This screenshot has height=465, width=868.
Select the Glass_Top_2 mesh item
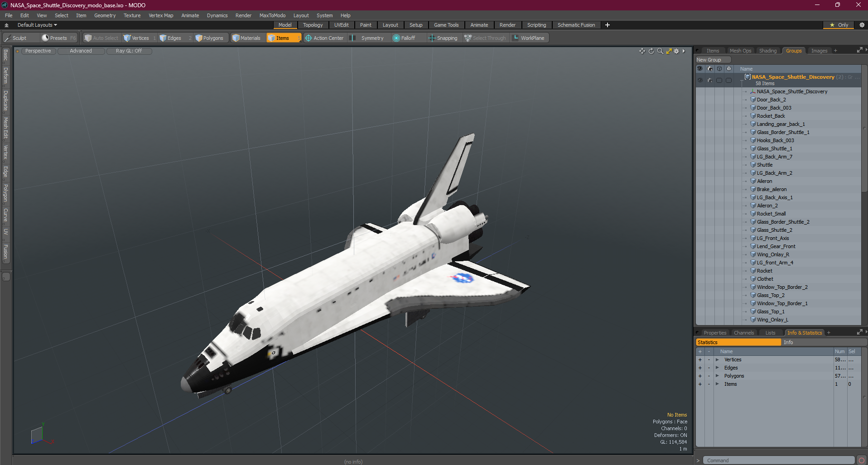[x=771, y=295]
